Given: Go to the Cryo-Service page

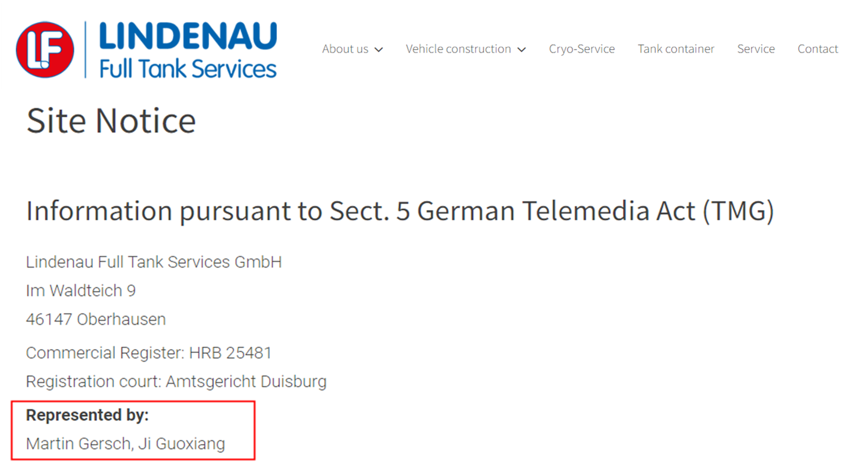Looking at the screenshot, I should (x=582, y=49).
